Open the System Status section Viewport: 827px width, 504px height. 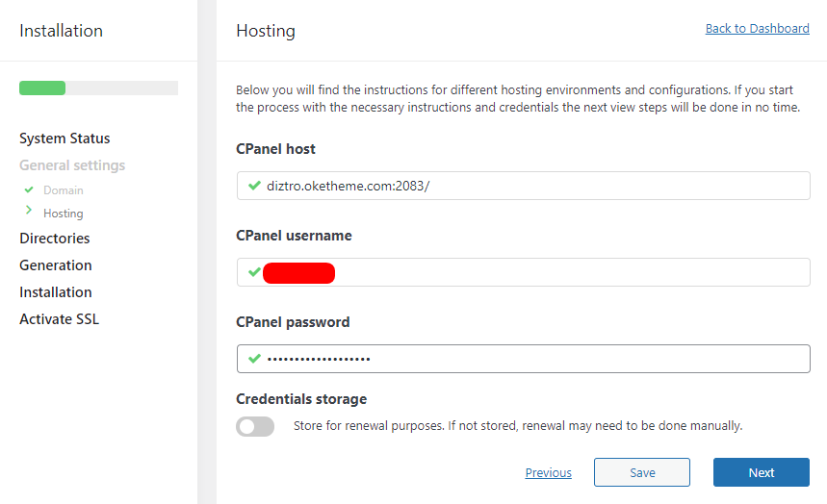tap(65, 139)
